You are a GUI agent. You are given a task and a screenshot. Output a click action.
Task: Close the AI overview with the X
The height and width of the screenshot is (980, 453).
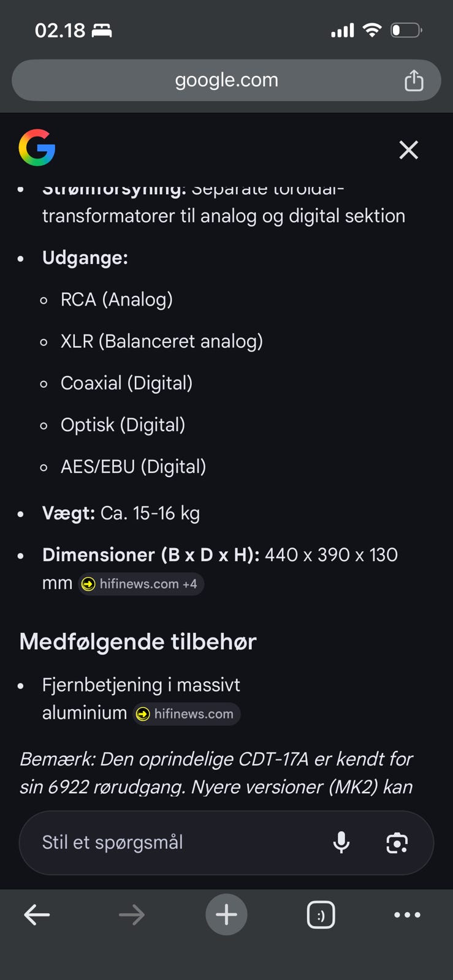(408, 149)
